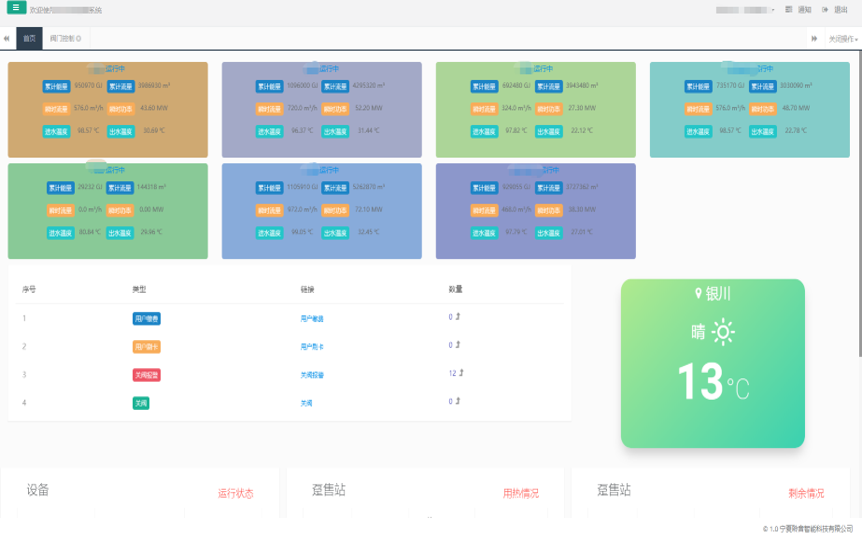Open the 关闭操作 dropdown
Screen dimensions: 862x536
tap(842, 39)
